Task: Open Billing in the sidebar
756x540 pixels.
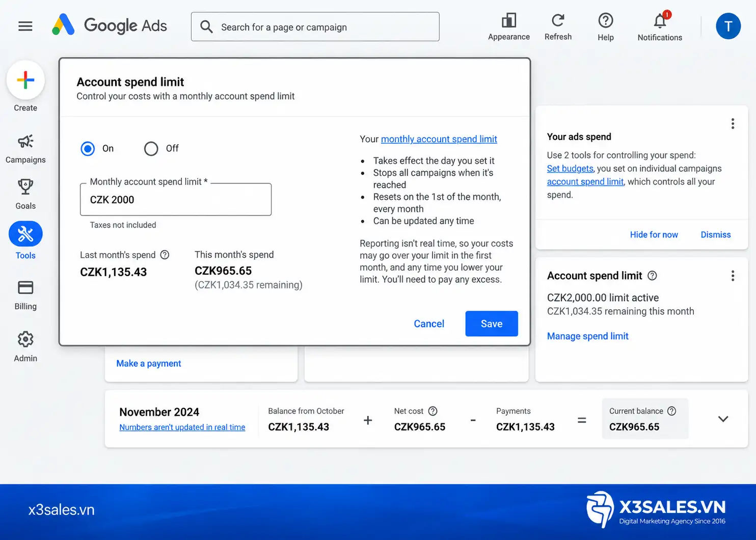Action: 25,295
